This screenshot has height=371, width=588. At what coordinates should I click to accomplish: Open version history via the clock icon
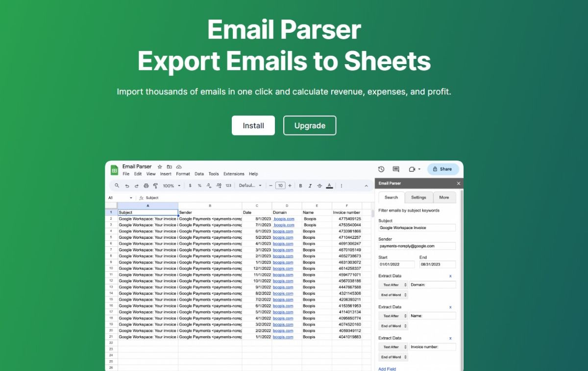(x=380, y=168)
